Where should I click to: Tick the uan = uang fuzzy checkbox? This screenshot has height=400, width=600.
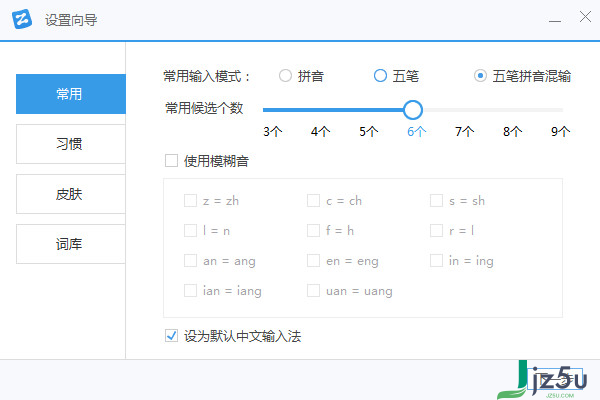[313, 291]
